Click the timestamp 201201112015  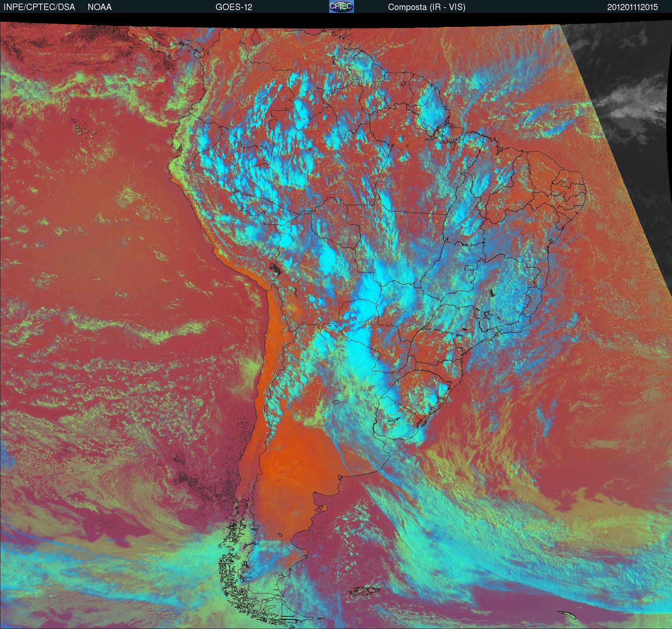point(632,7)
